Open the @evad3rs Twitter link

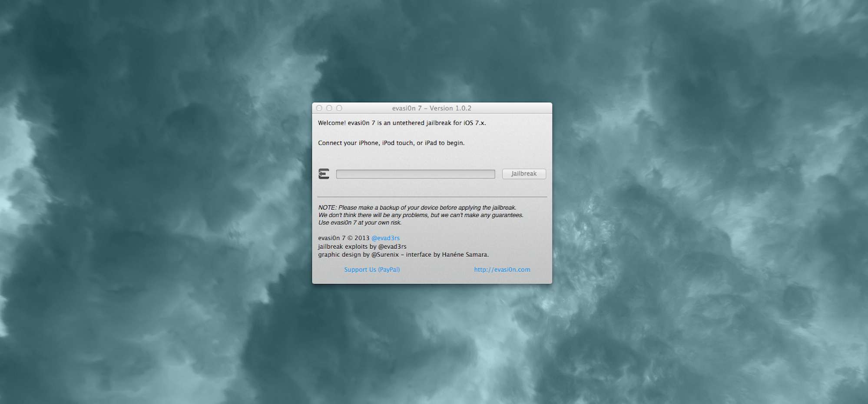[x=385, y=238]
